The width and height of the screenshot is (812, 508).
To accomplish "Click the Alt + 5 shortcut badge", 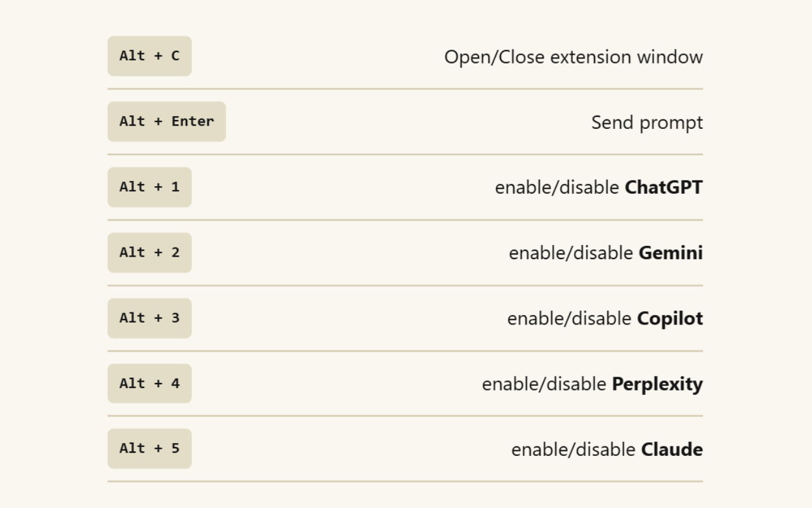I will [x=149, y=448].
